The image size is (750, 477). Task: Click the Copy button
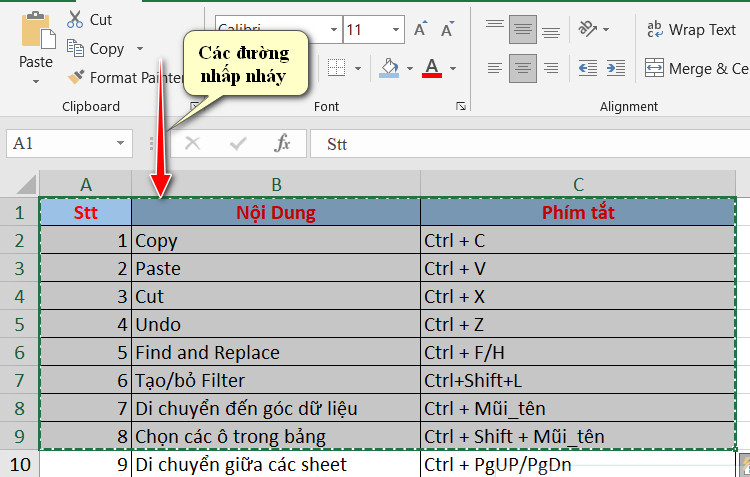[95, 48]
